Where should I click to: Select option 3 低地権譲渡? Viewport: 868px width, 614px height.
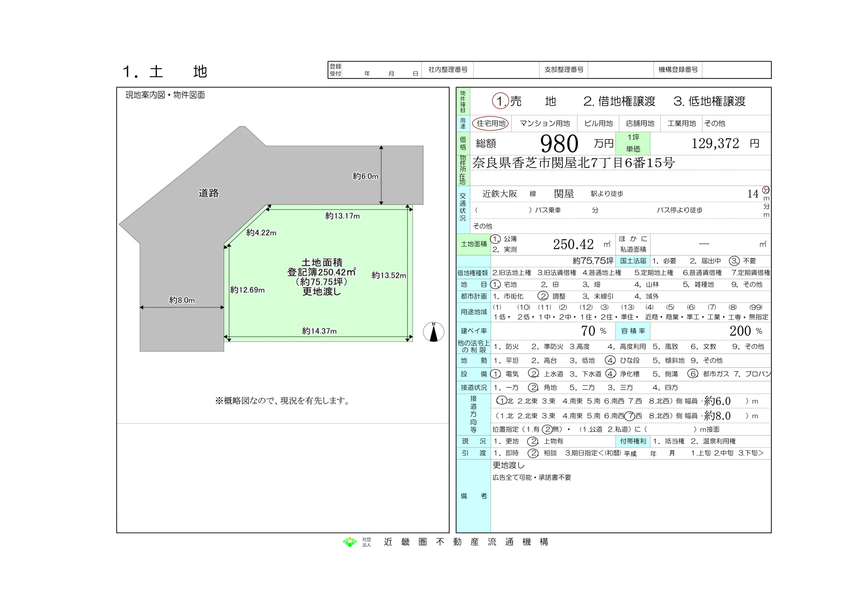click(710, 101)
